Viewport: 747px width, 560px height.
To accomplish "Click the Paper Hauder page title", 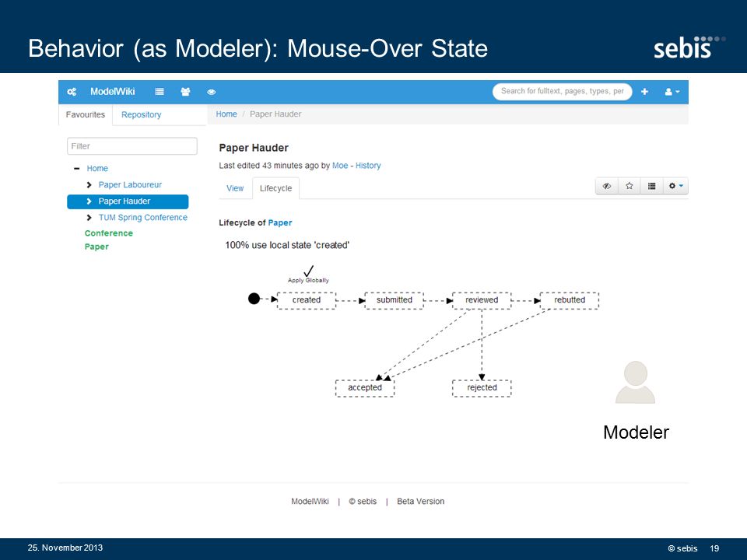I will coord(254,148).
